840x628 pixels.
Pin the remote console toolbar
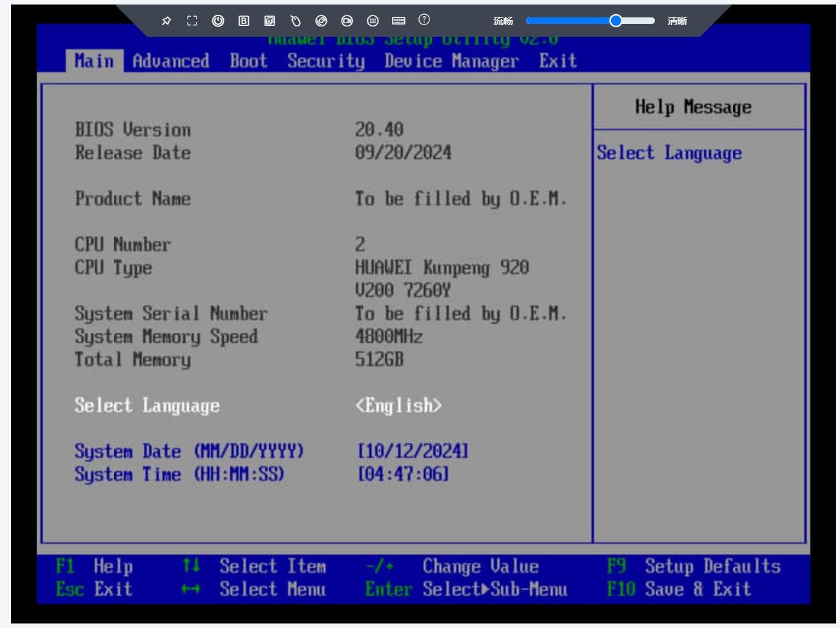(166, 21)
